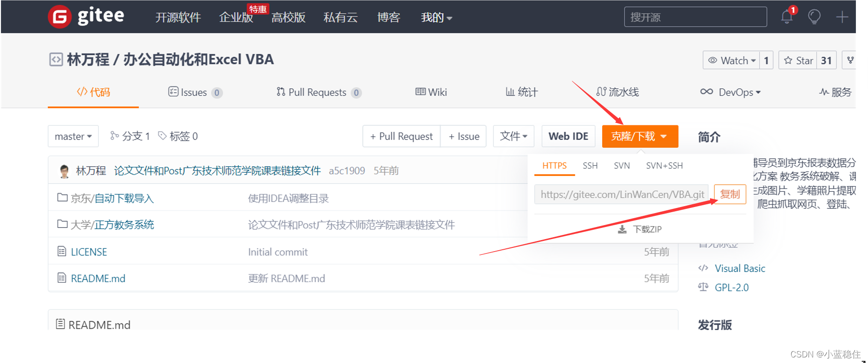868x363 pixels.
Task: Switch to the 流水线 tab
Action: pos(618,92)
